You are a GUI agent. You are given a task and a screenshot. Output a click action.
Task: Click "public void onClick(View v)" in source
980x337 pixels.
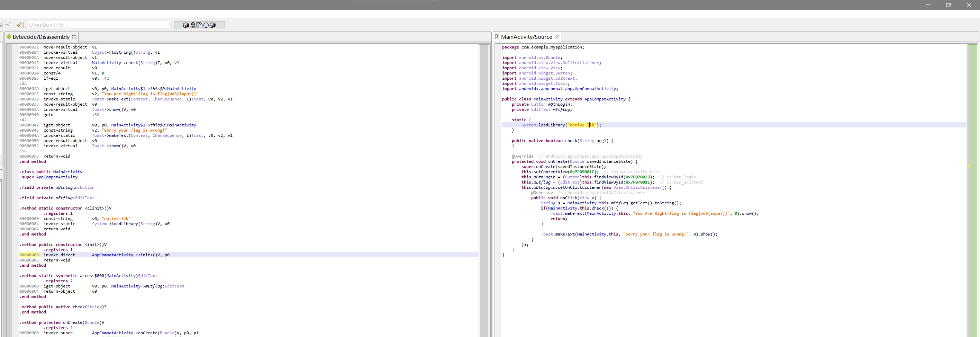click(564, 198)
